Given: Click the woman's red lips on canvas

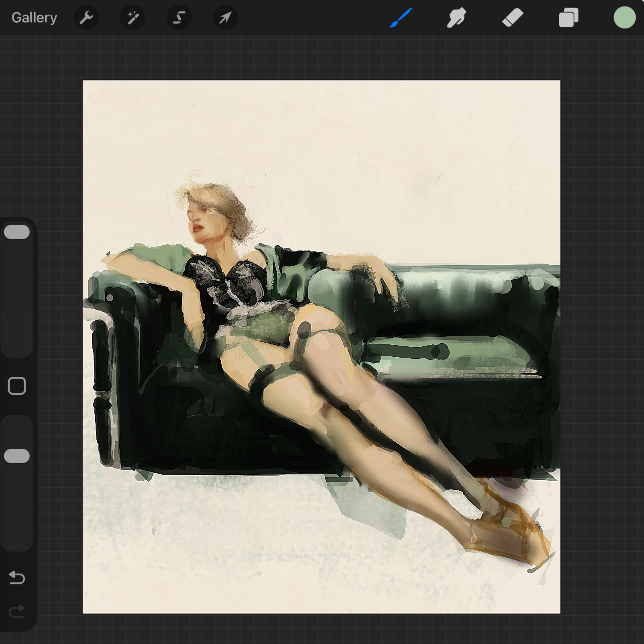Looking at the screenshot, I should [x=198, y=228].
